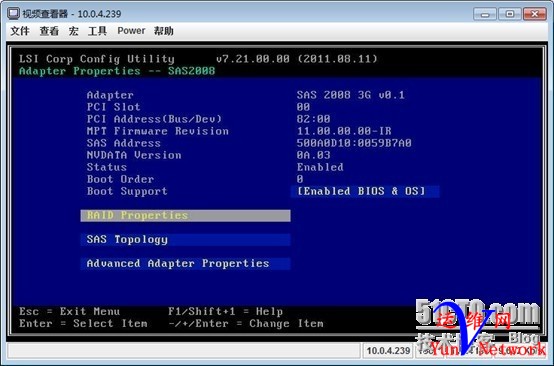Click the PCI Address value 82:00
This screenshot has height=366, width=554.
click(313, 119)
